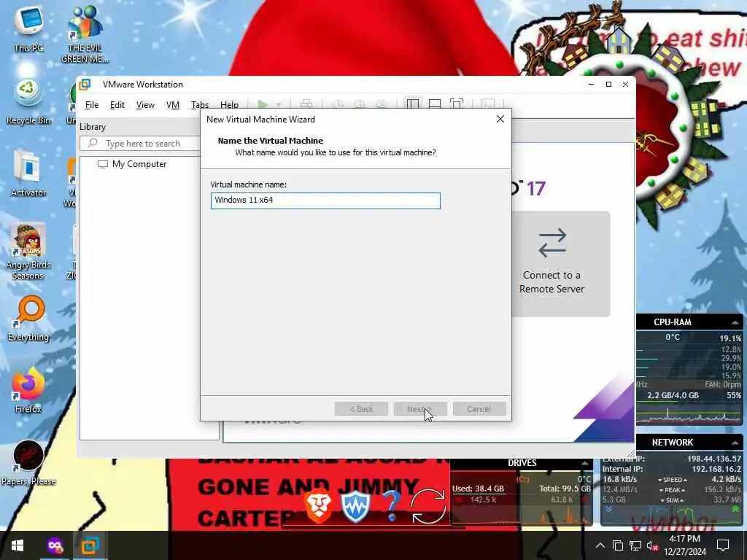This screenshot has width=747, height=560.
Task: Click the Next button in wizard
Action: click(x=420, y=409)
